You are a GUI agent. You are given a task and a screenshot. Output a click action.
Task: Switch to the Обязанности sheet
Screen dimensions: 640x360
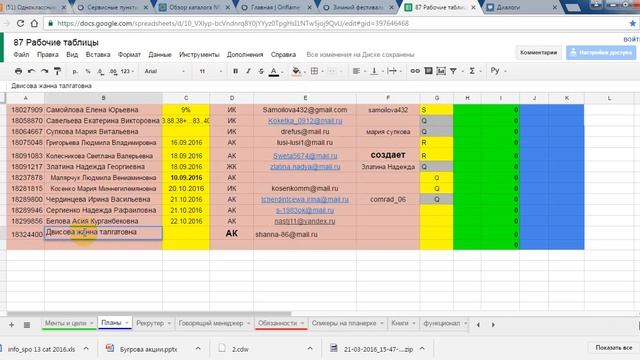tap(278, 323)
